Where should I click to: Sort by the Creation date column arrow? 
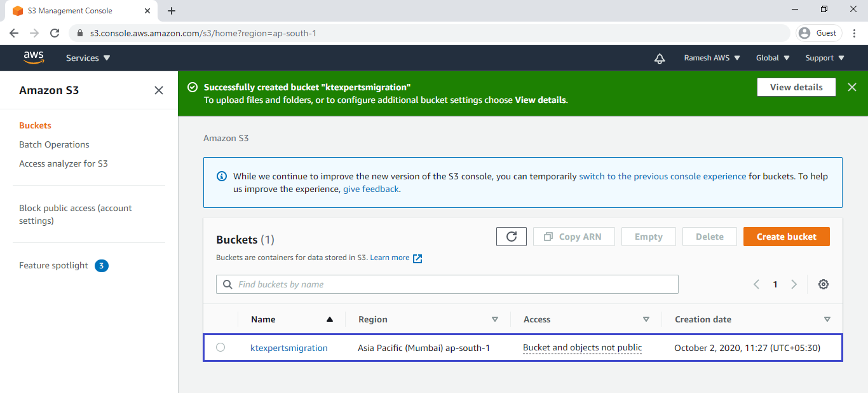click(x=827, y=319)
